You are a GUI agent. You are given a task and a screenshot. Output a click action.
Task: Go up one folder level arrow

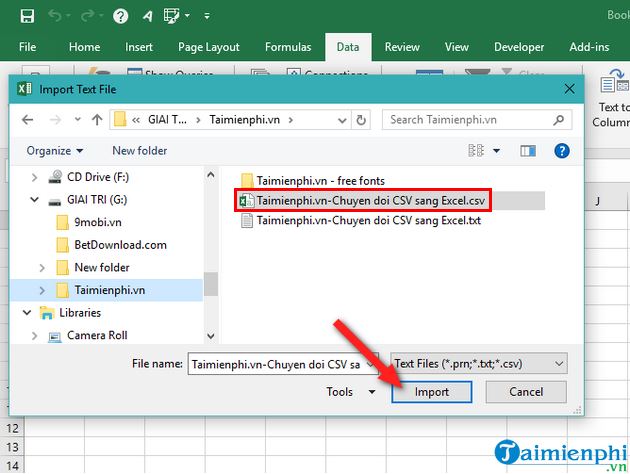[97, 120]
